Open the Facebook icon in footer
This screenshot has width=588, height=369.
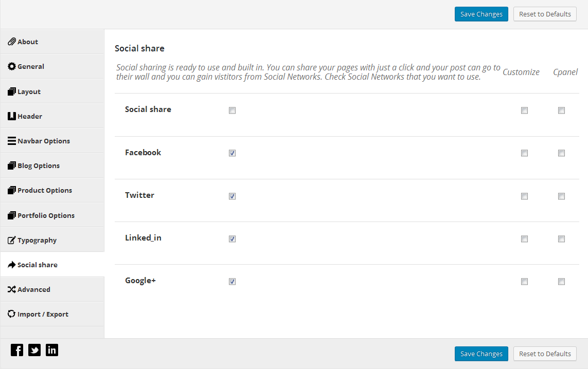pos(17,350)
